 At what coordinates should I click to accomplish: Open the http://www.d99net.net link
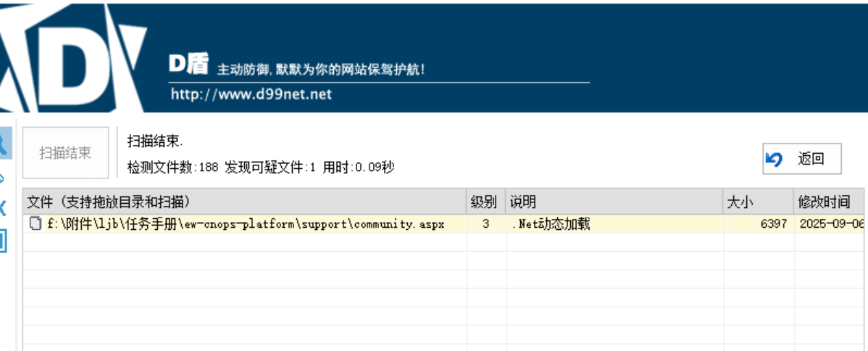[251, 94]
